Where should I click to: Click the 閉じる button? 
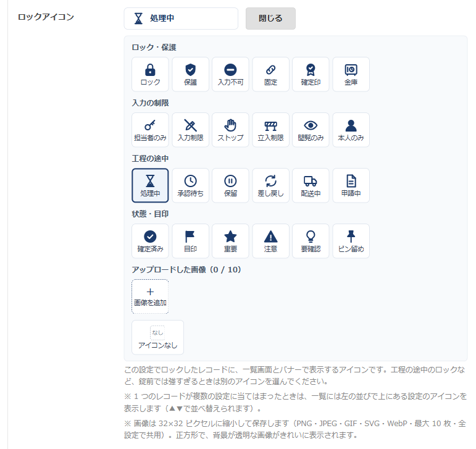[x=270, y=19]
